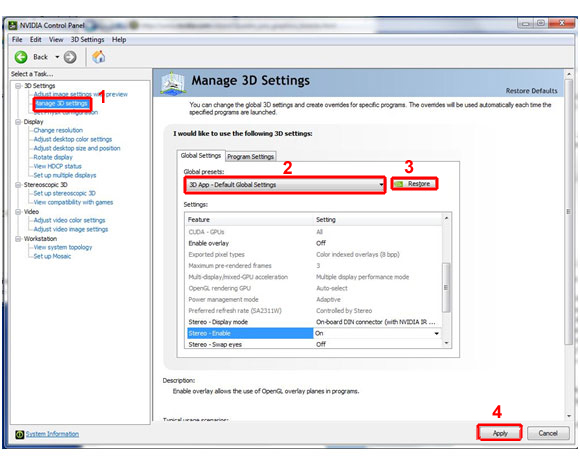Open the Back history dropdown arrow
This screenshot has width=580, height=465.
coord(57,57)
